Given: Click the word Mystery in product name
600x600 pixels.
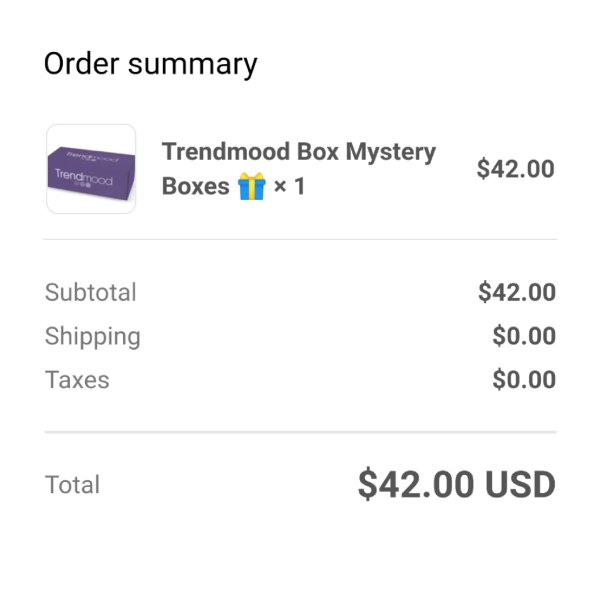Looking at the screenshot, I should 391,152.
